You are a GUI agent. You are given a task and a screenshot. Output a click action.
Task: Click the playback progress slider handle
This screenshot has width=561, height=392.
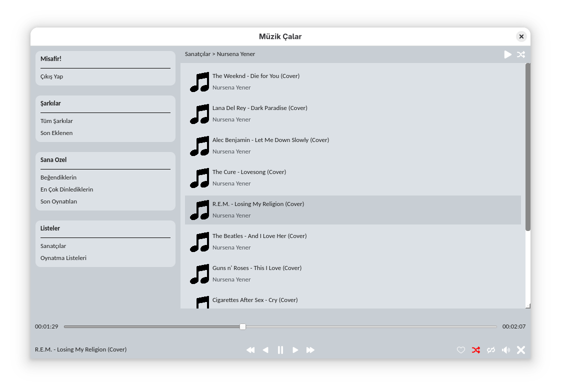(x=242, y=326)
